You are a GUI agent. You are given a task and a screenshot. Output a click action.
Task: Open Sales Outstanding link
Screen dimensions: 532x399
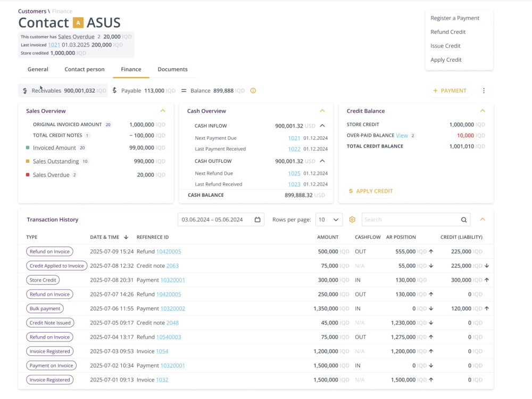pyautogui.click(x=56, y=161)
